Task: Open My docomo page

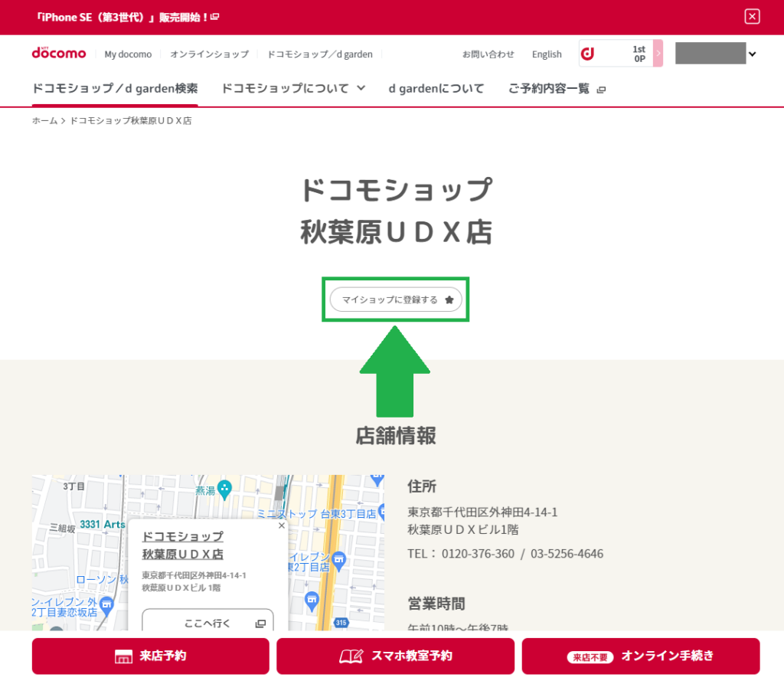Action: pyautogui.click(x=128, y=54)
